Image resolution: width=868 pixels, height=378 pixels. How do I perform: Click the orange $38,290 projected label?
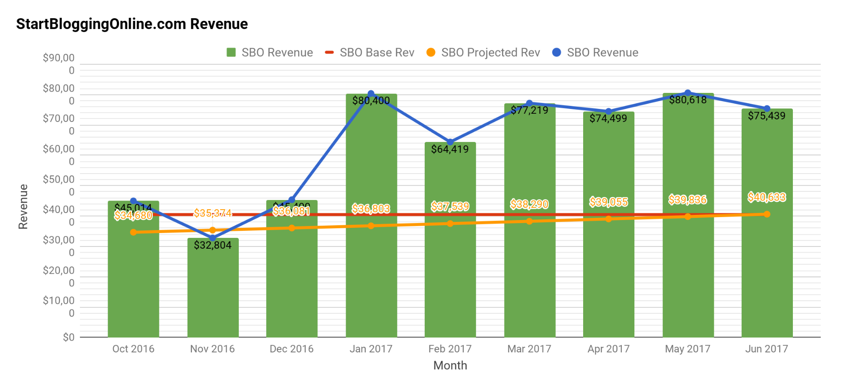click(x=529, y=204)
